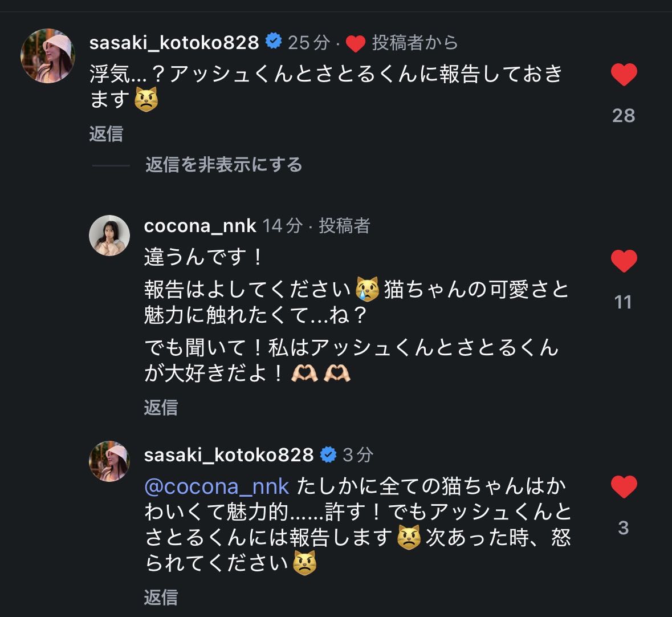Screen dimensions: 672x617
Task: Click sasaki_kotoko828 username in last reply
Action: (229, 454)
